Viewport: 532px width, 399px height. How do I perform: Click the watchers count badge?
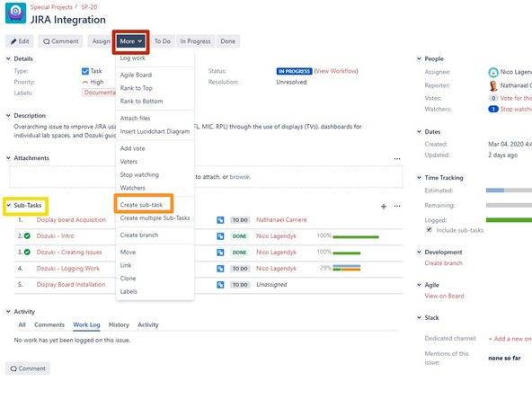coord(493,109)
